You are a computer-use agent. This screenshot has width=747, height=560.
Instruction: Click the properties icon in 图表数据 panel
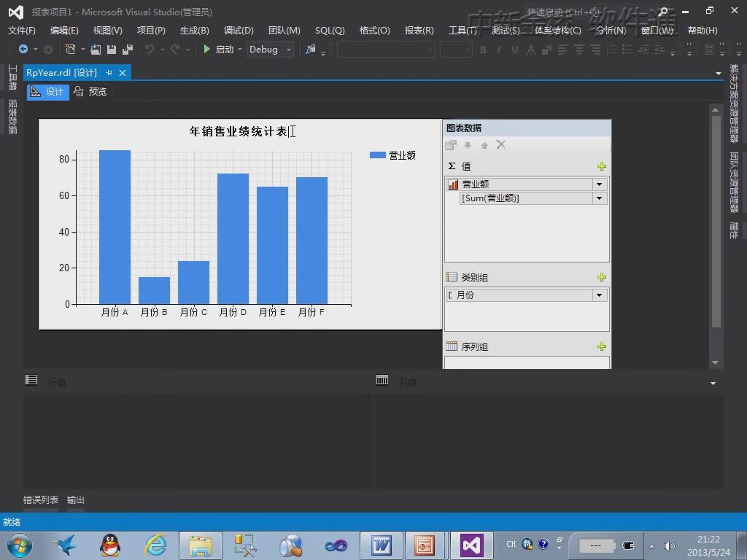click(451, 145)
